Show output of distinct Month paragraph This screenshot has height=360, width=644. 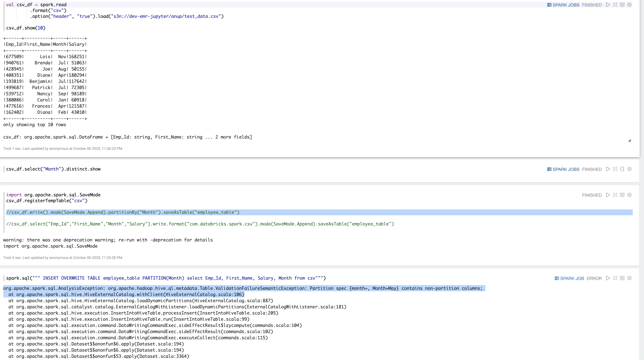(622, 169)
